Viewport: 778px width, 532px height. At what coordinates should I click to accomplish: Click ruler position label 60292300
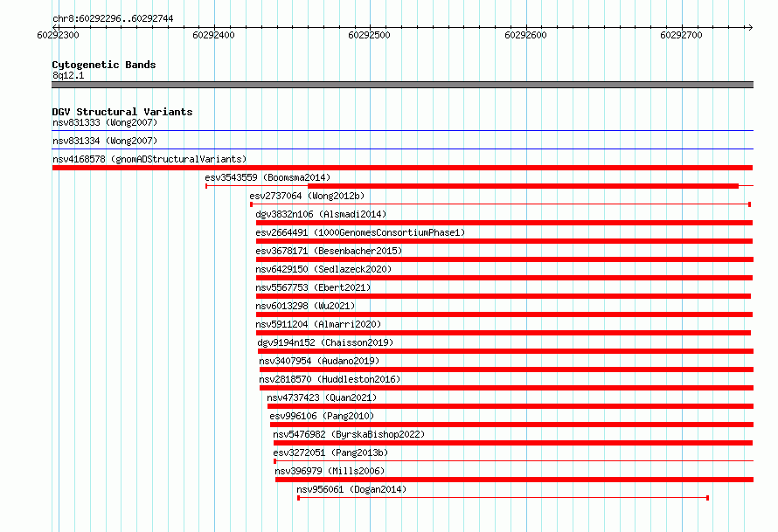click(x=58, y=35)
